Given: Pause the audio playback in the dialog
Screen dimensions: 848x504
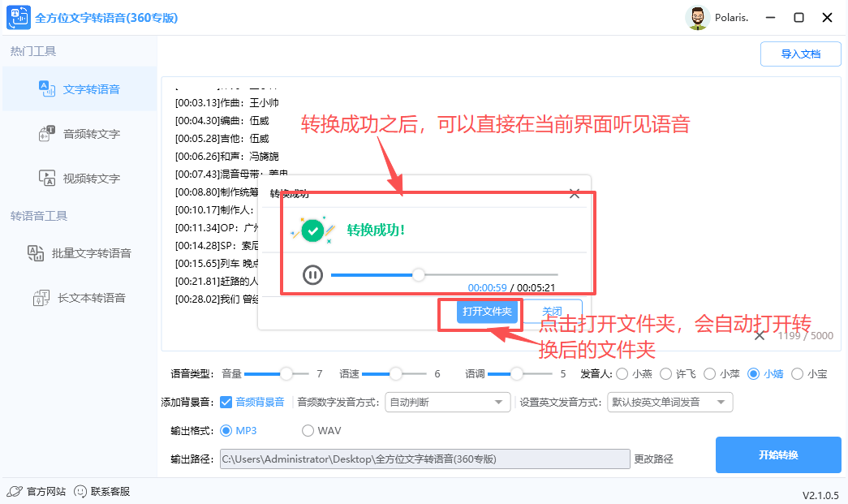Looking at the screenshot, I should click(312, 274).
